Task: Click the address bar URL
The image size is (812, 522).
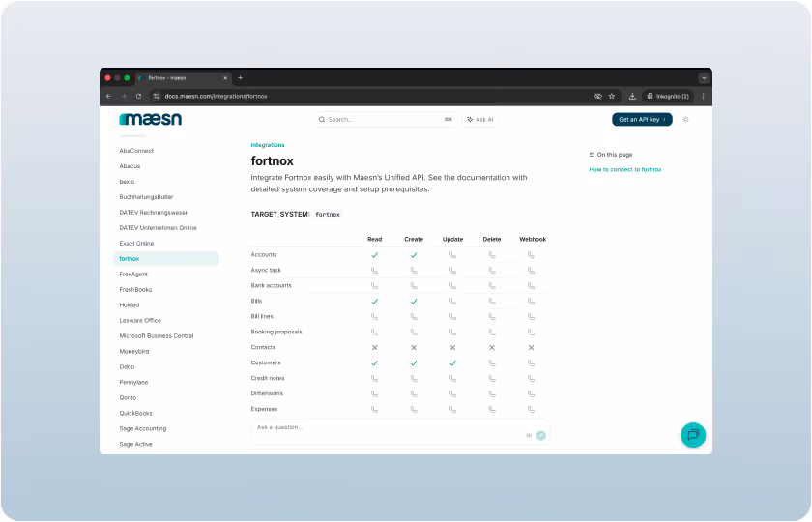Action: pyautogui.click(x=216, y=97)
